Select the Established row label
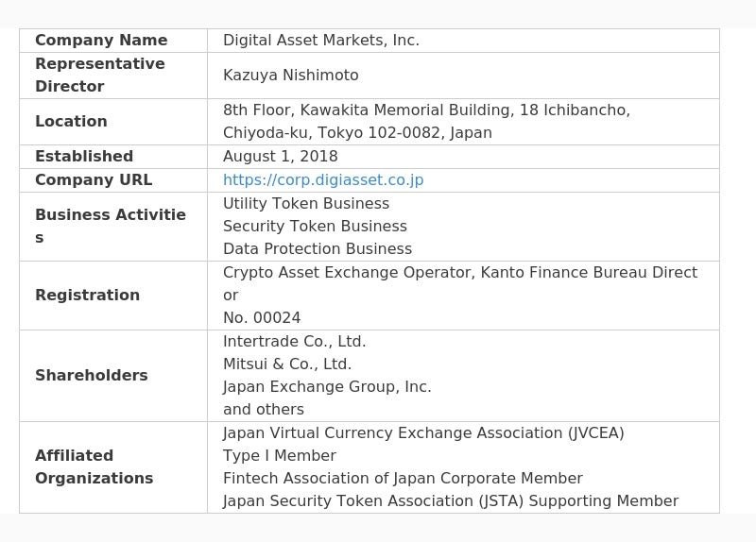The image size is (756, 542). point(84,156)
